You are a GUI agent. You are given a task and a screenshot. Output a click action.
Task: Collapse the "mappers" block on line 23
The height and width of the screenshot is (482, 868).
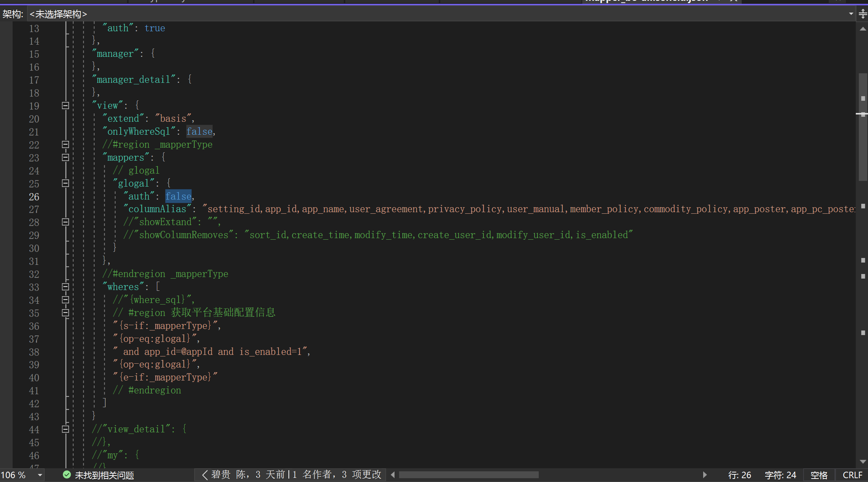click(x=65, y=158)
